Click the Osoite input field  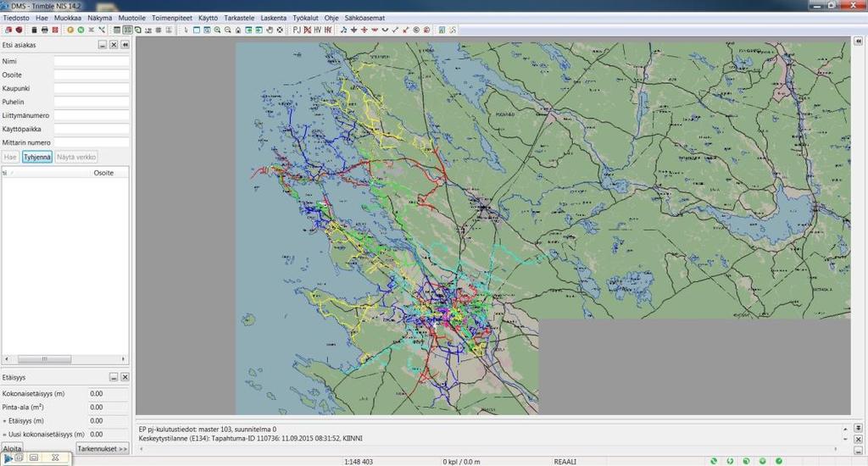pyautogui.click(x=92, y=75)
